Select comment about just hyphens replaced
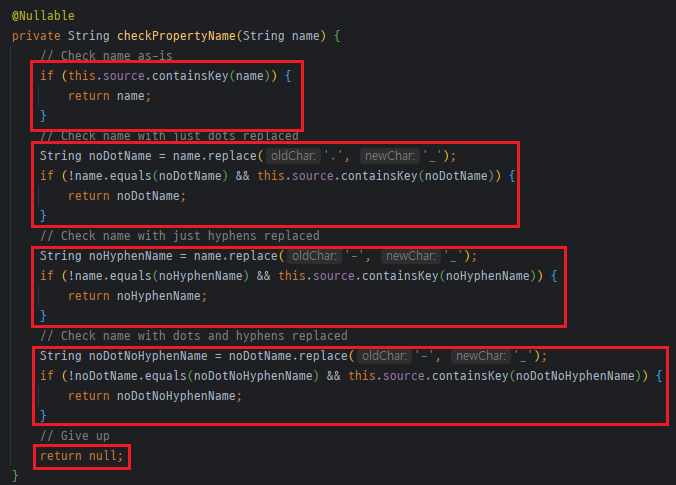The width and height of the screenshot is (676, 485). tap(180, 236)
